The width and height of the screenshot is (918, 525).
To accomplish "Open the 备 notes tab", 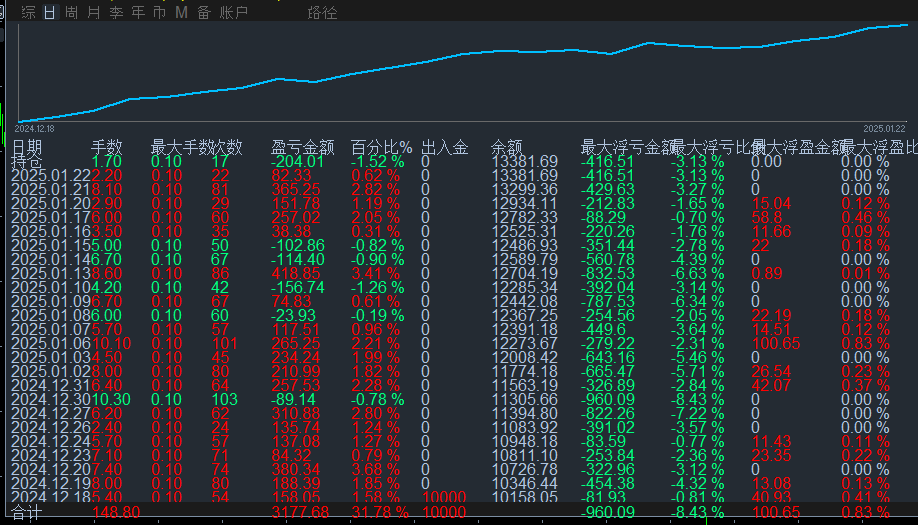I will click(x=204, y=12).
